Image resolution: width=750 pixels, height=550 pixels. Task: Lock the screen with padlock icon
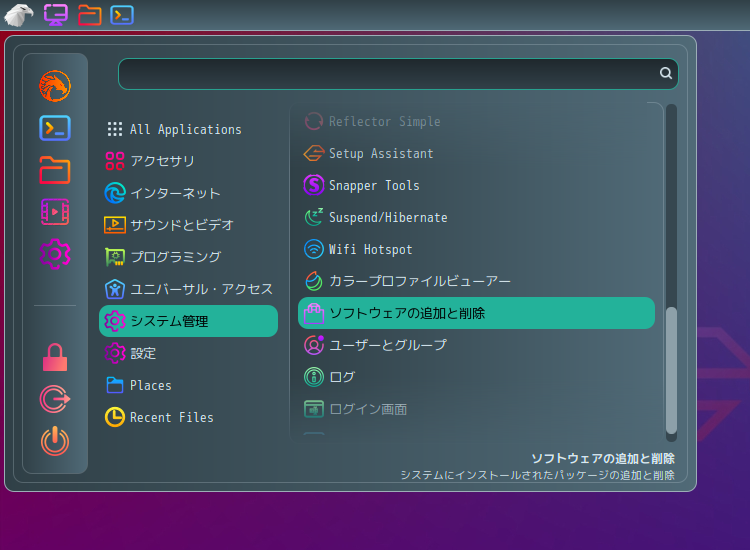(x=55, y=357)
